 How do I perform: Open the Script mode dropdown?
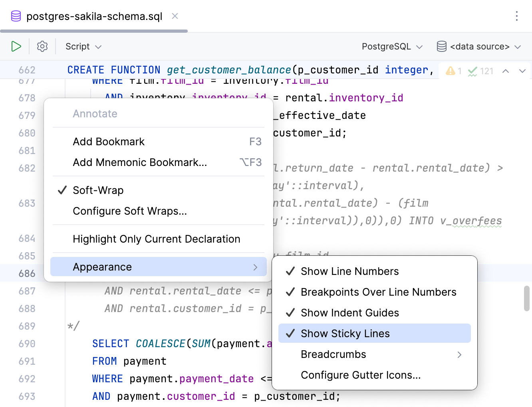[x=83, y=47]
